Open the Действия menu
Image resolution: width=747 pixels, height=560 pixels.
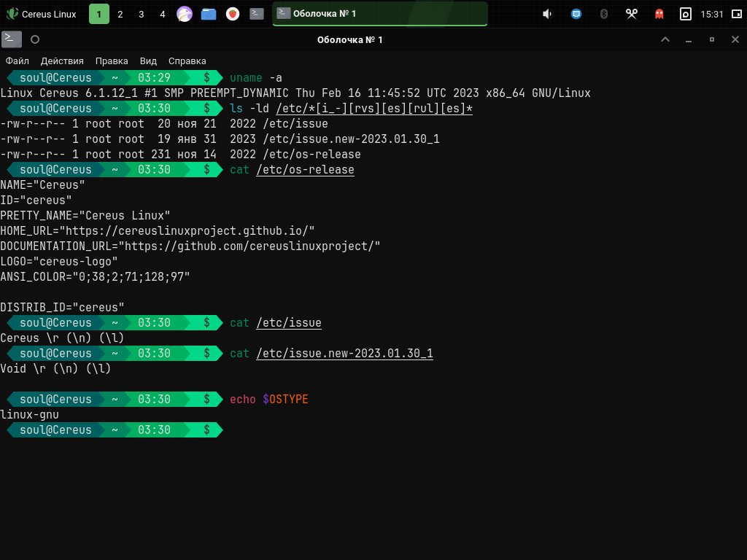coord(62,61)
